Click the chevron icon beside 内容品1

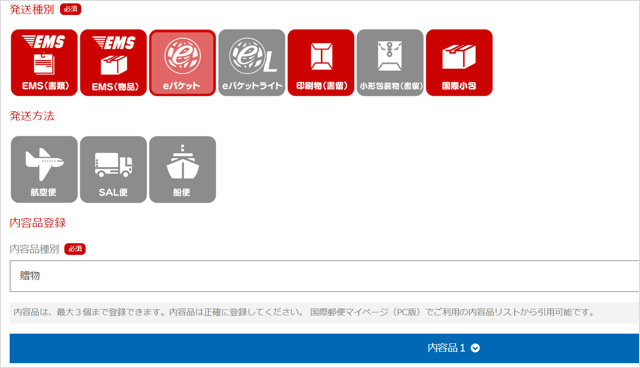(475, 348)
